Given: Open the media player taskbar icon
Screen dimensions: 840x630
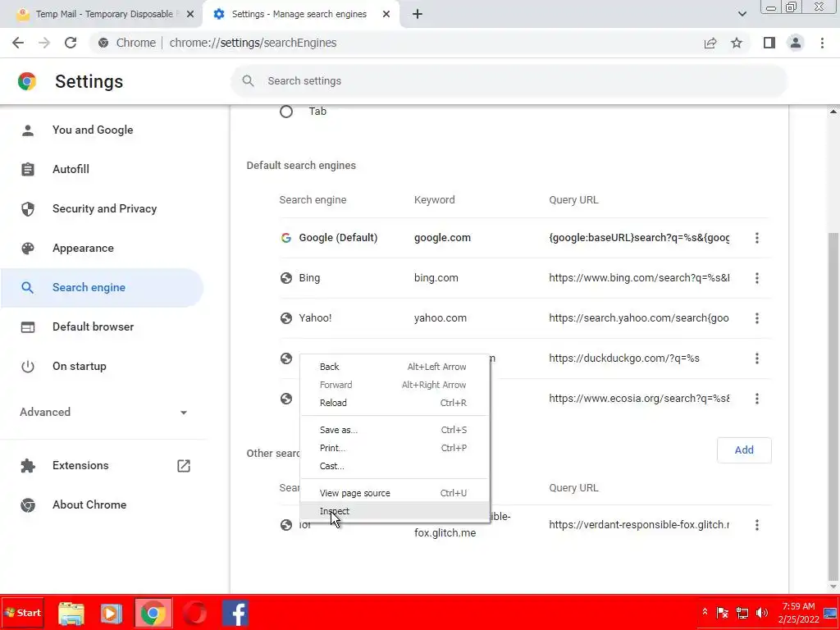Looking at the screenshot, I should [112, 614].
